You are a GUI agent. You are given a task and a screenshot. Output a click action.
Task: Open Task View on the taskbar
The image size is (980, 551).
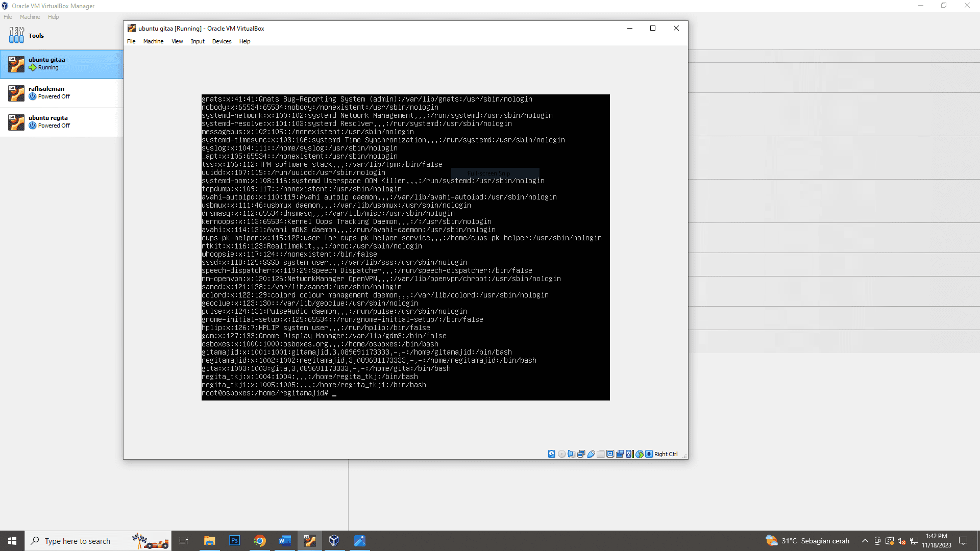[184, 541]
